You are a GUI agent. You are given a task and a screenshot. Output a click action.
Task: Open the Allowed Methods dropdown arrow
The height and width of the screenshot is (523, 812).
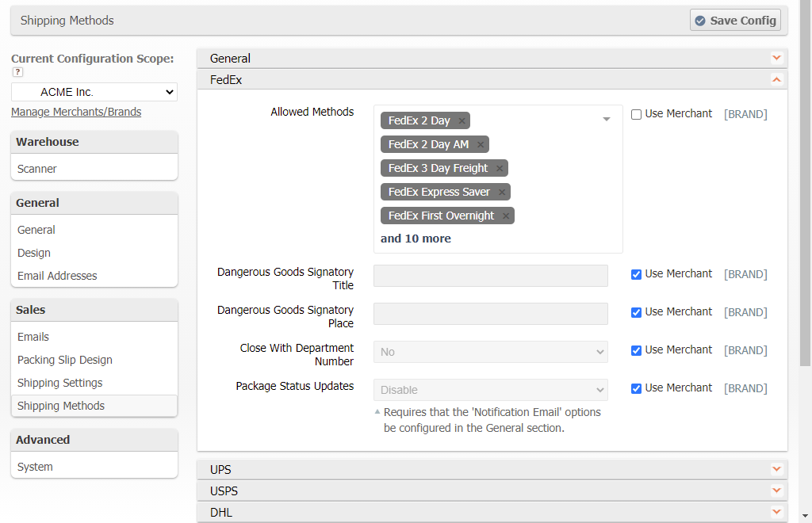(607, 119)
